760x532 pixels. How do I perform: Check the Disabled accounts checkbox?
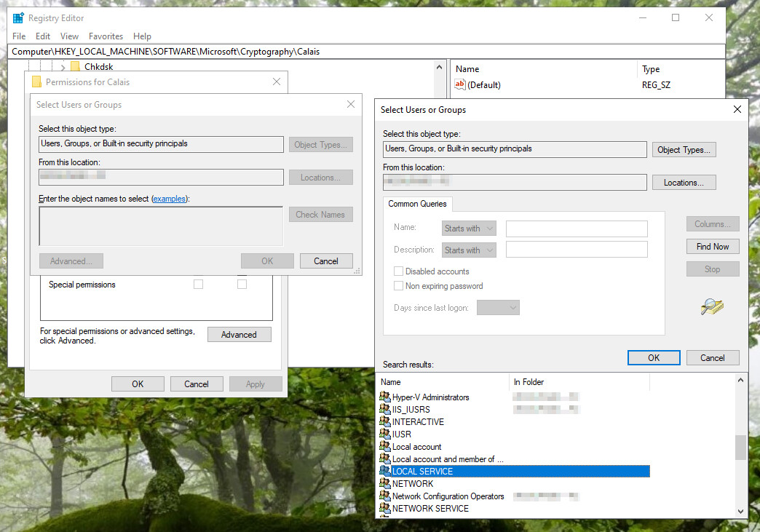[x=398, y=271]
